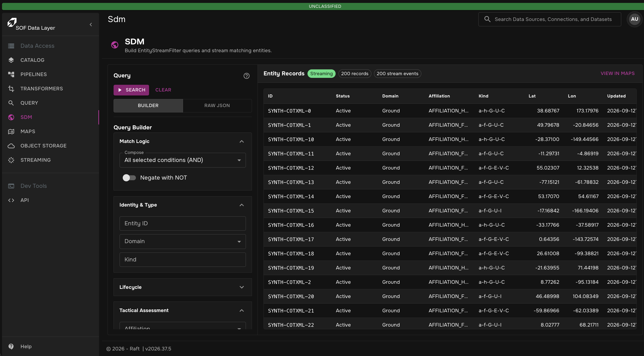
Task: Sort by the Updated column header
Action: pos(616,96)
